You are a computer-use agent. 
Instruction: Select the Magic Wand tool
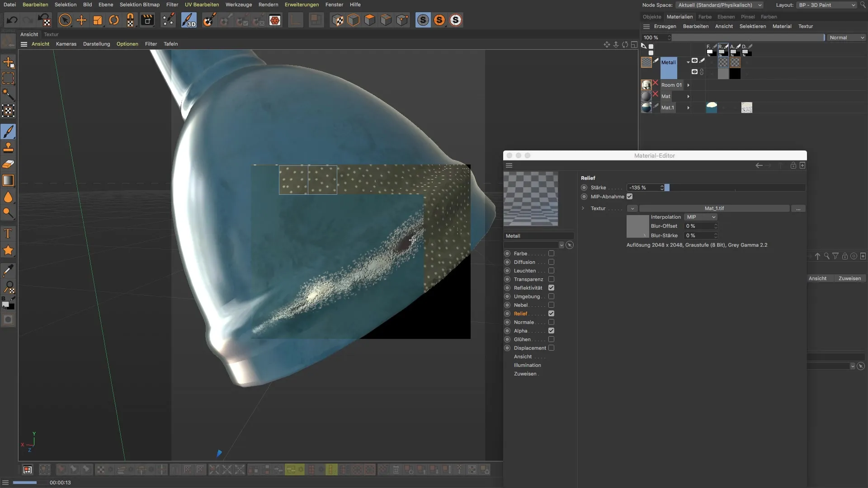(8, 94)
